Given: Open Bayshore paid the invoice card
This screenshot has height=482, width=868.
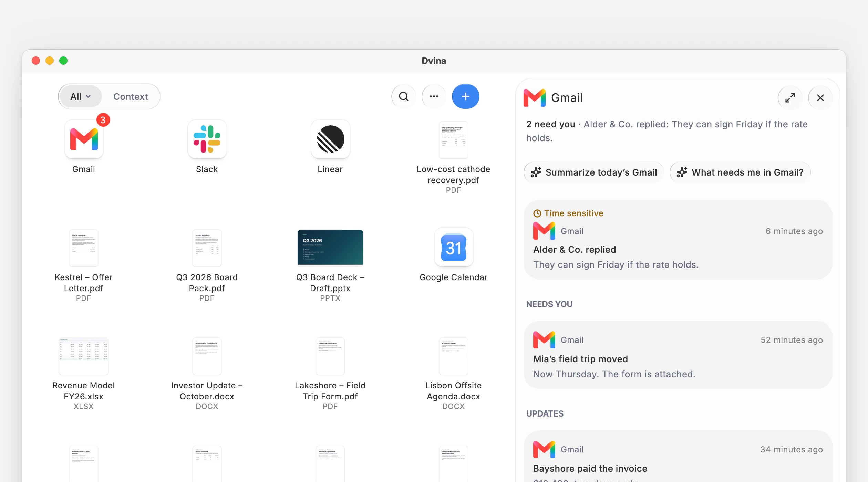Looking at the screenshot, I should 678,457.
